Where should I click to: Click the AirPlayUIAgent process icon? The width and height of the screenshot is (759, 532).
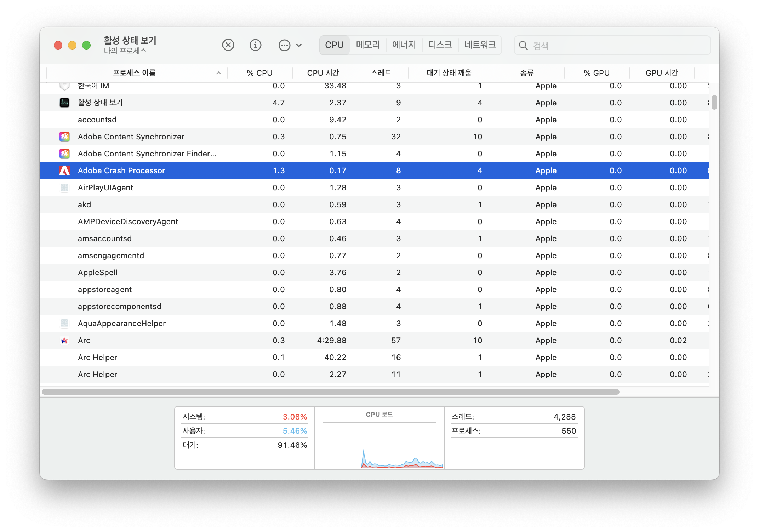click(64, 187)
